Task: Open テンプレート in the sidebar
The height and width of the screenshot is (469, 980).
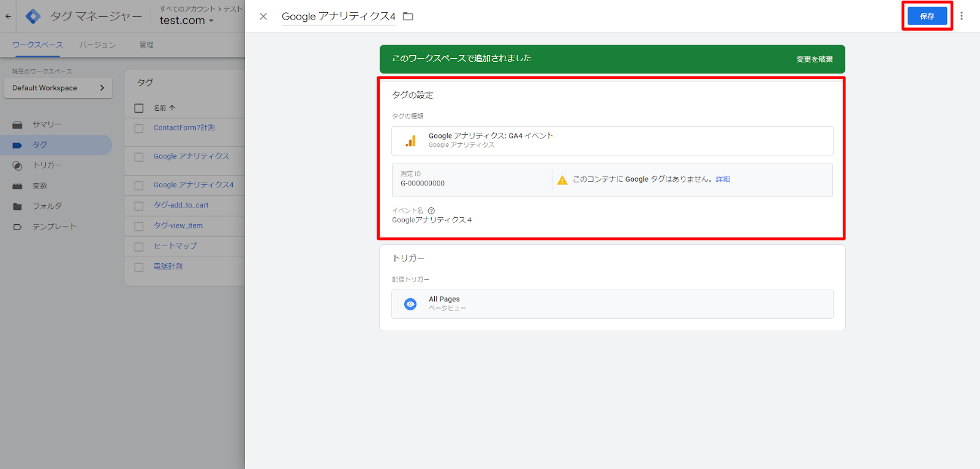Action: pyautogui.click(x=56, y=227)
